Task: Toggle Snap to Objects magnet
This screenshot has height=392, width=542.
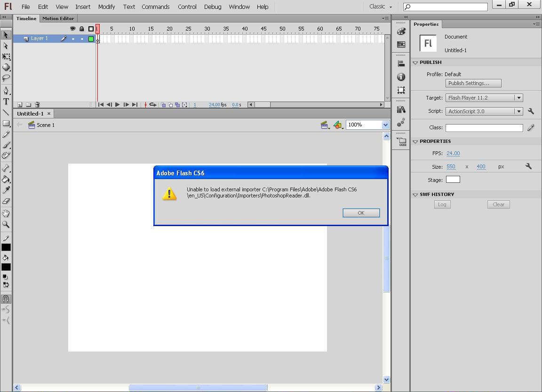Action: (6, 299)
